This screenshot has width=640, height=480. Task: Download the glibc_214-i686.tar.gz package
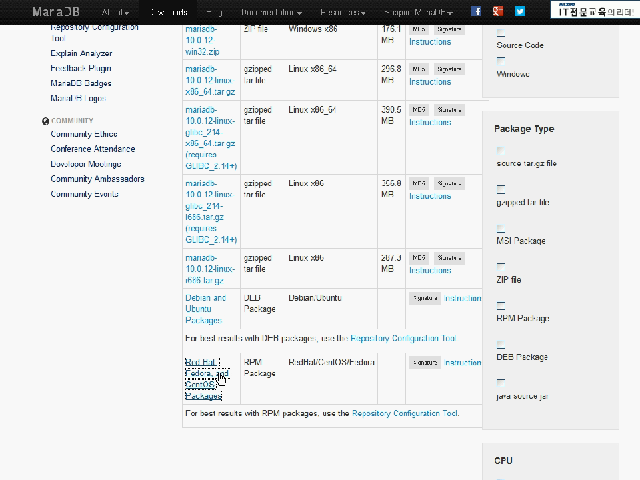coord(211,211)
